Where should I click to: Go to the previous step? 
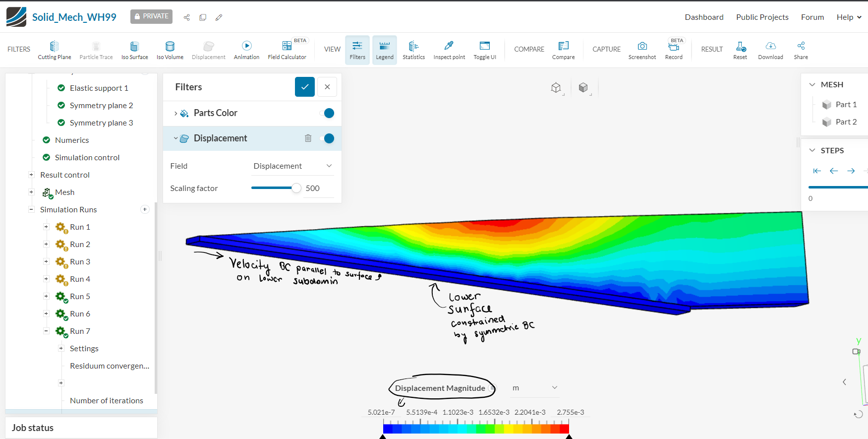pyautogui.click(x=834, y=171)
